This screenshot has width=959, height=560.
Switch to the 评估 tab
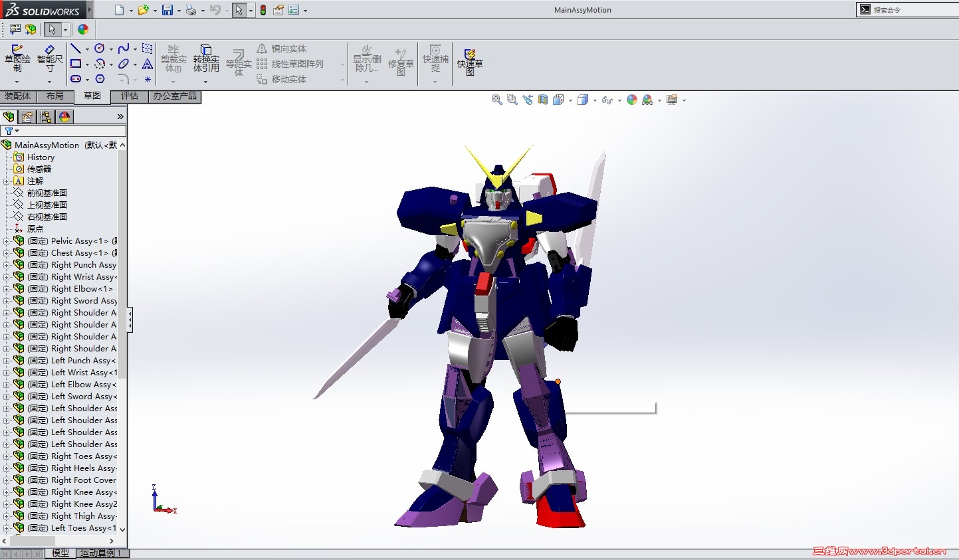[x=130, y=96]
